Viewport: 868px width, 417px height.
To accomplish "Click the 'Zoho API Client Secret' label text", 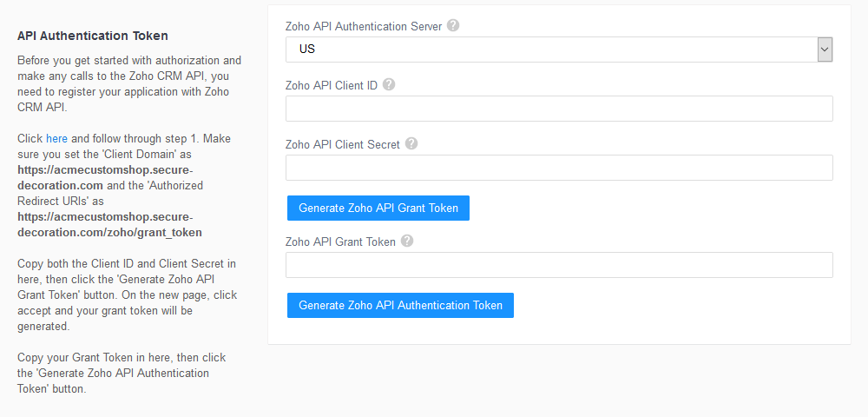I will coord(343,144).
